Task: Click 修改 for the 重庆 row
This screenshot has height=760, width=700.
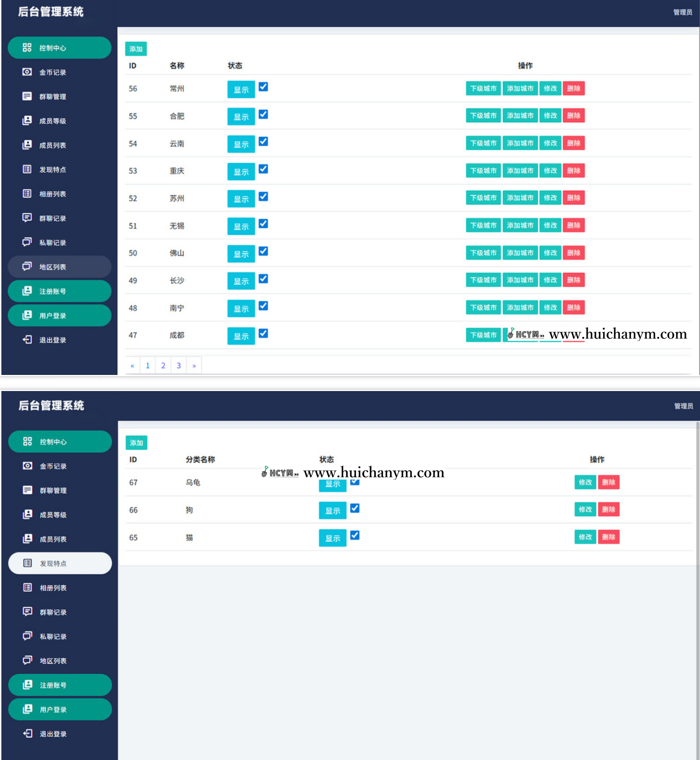Action: (550, 171)
